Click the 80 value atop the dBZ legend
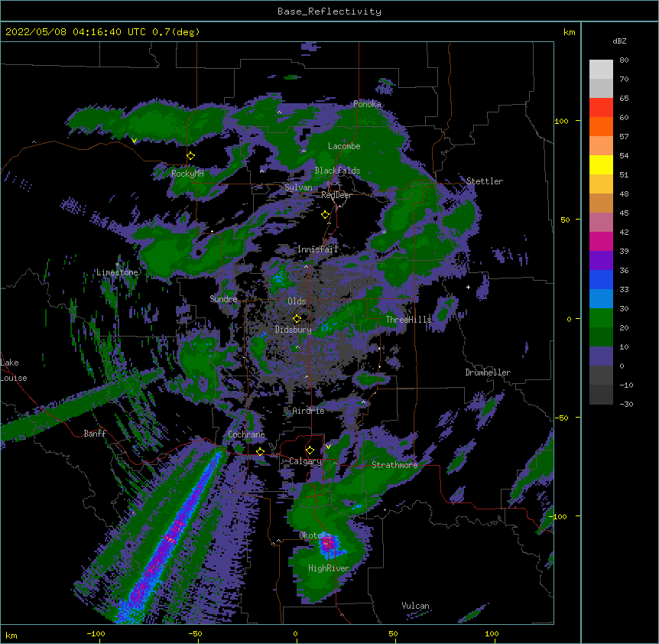 (x=624, y=60)
